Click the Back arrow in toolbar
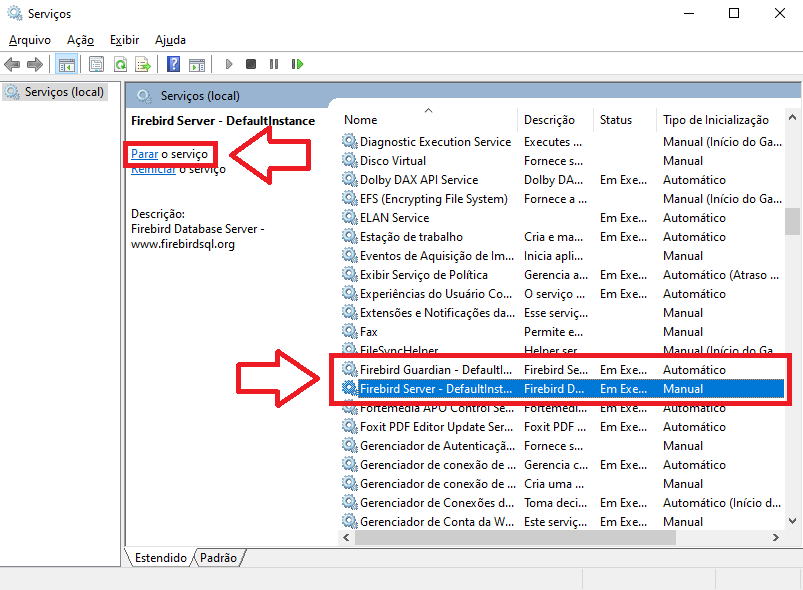 tap(12, 64)
